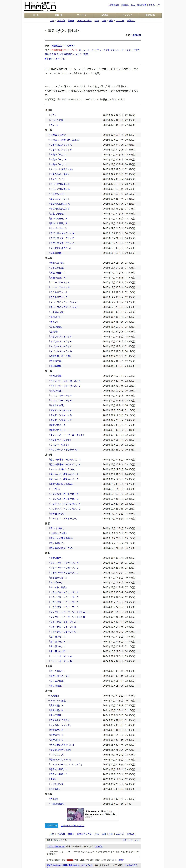Screen dimensions: 186x868
Task: Click the Hameln site logo
Action: click(x=40, y=6)
